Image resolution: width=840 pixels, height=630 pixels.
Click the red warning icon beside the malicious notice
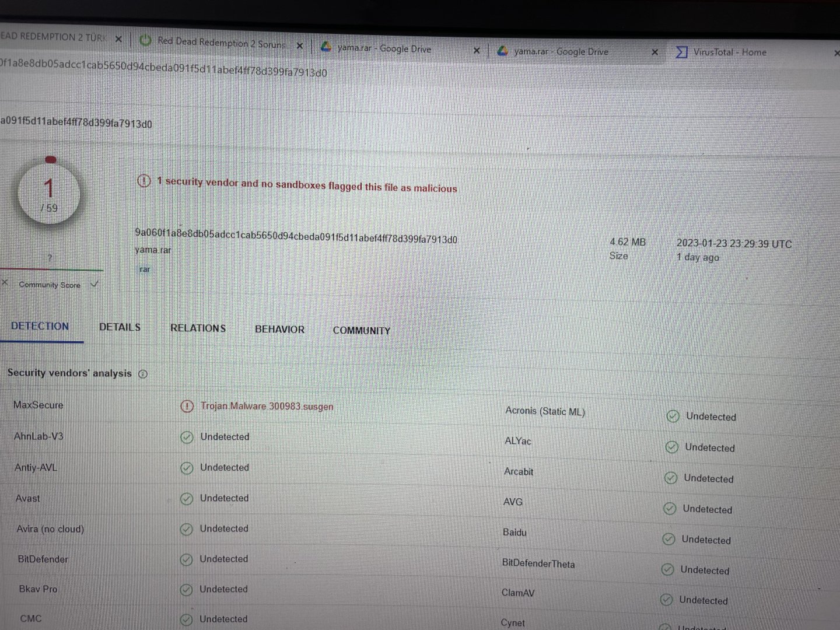pos(143,181)
